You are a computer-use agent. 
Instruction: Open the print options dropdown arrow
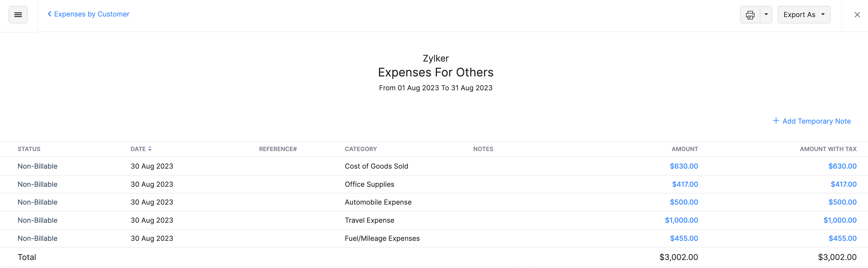[x=766, y=14]
